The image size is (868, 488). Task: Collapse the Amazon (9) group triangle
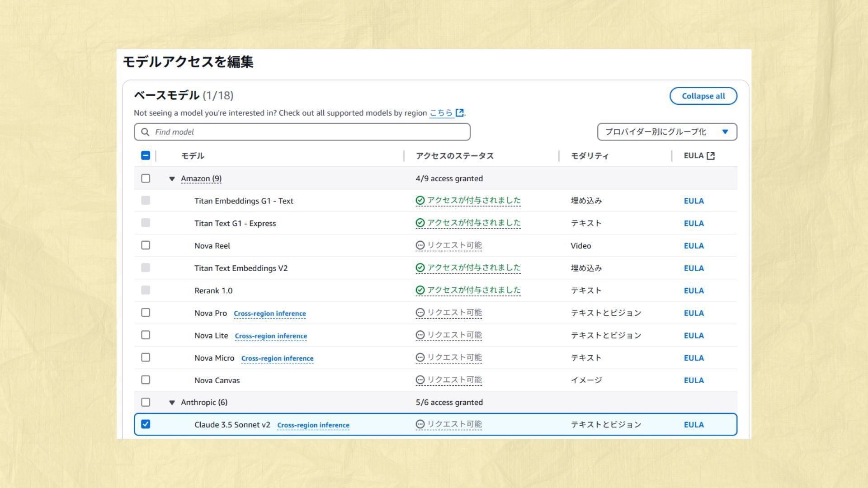coord(172,179)
